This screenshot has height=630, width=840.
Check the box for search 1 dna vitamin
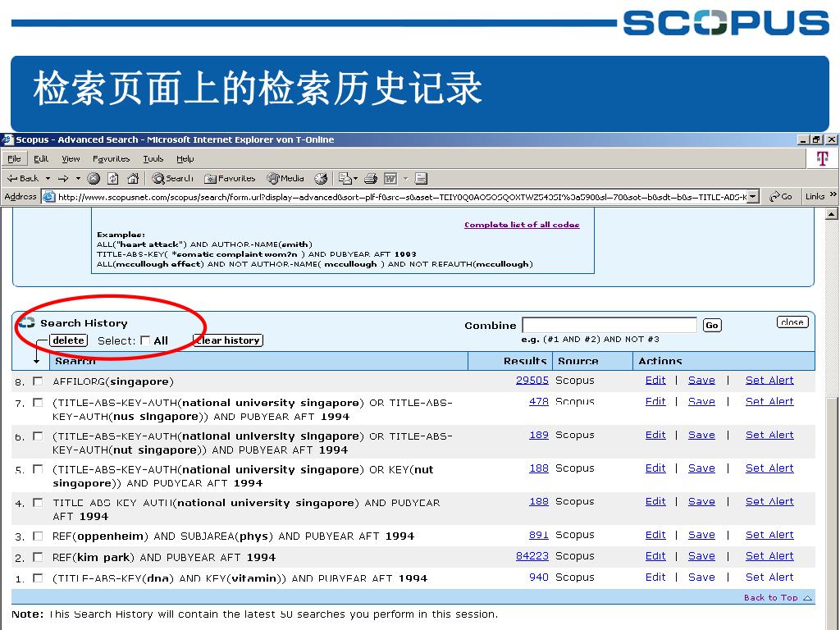pyautogui.click(x=38, y=578)
